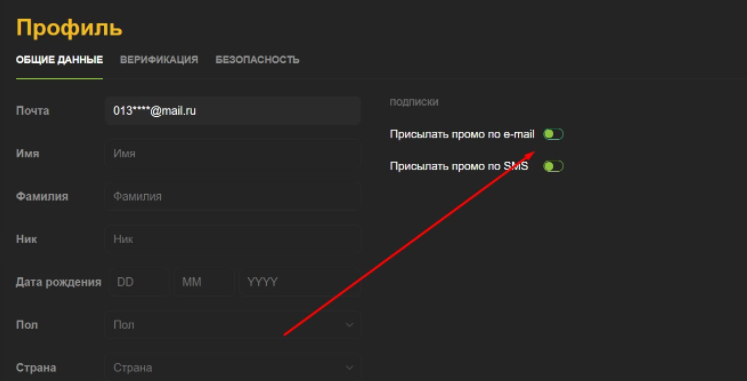Image resolution: width=747 pixels, height=381 pixels.
Task: Select the YYYY birth year field
Action: pyautogui.click(x=300, y=282)
